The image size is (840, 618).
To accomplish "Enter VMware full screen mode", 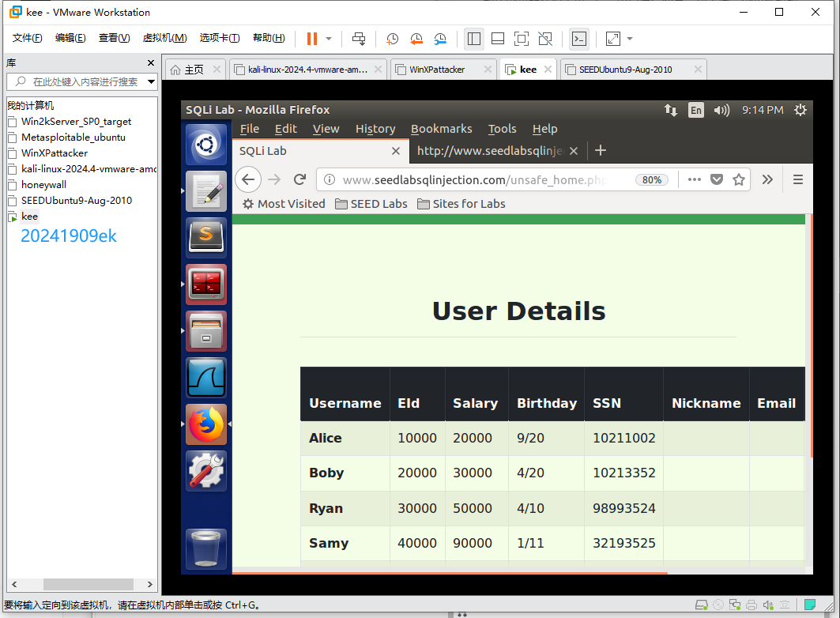I will point(522,39).
